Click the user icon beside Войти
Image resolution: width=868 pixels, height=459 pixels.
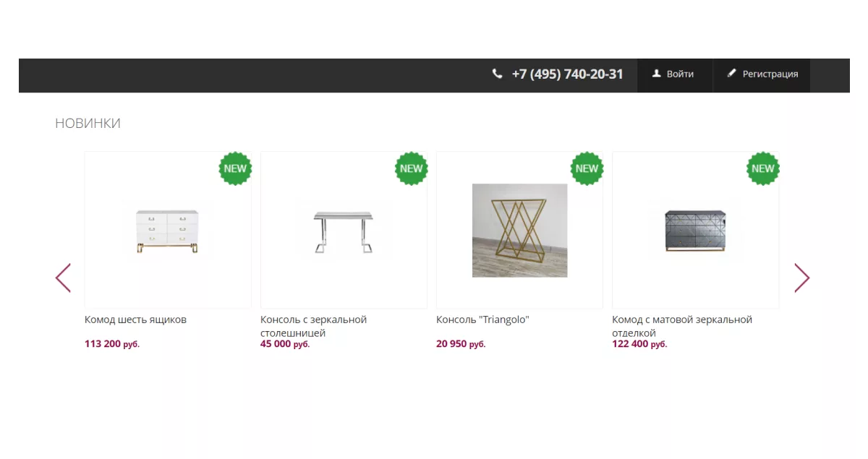coord(657,74)
